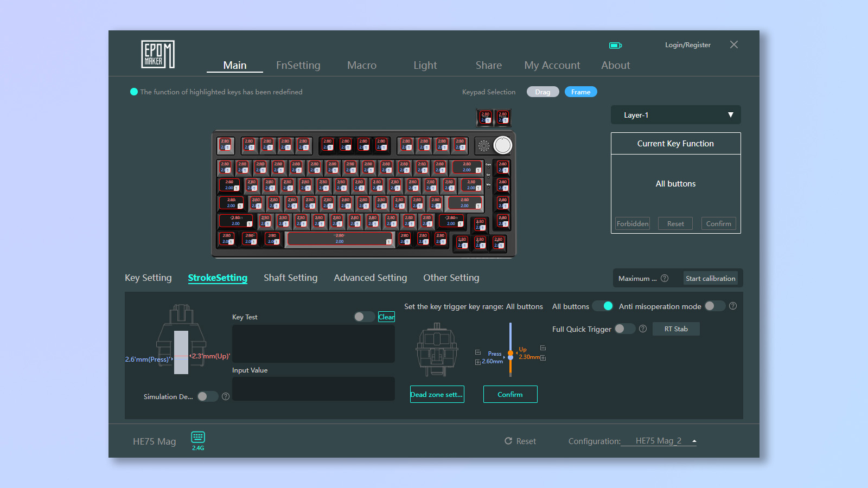Click inside the Input Value field

tap(314, 388)
